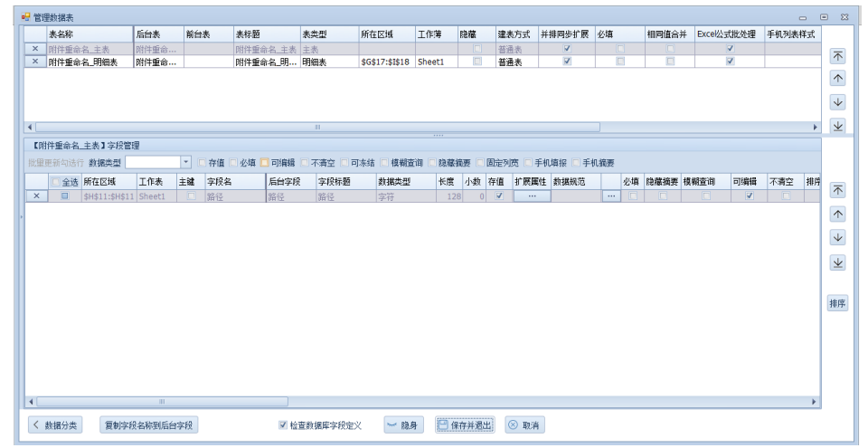The height and width of the screenshot is (448, 868).
Task: Move selected table up one row
Action: 837,79
